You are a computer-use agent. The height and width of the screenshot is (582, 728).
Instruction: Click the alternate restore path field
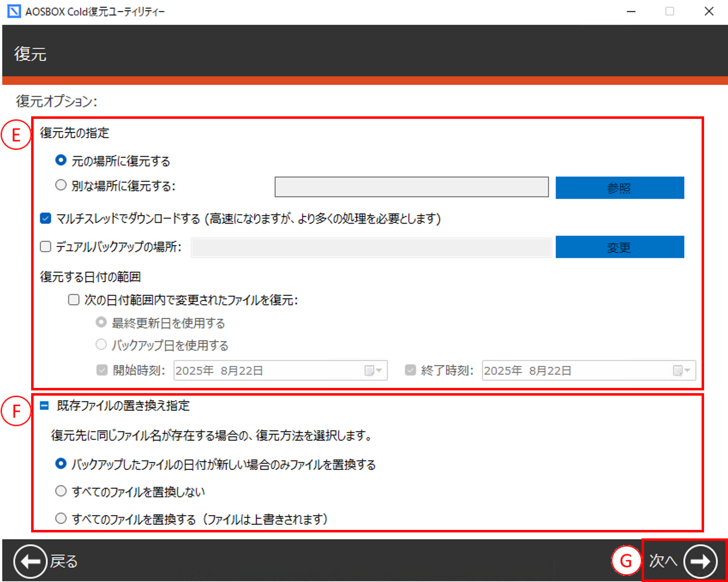click(x=411, y=187)
